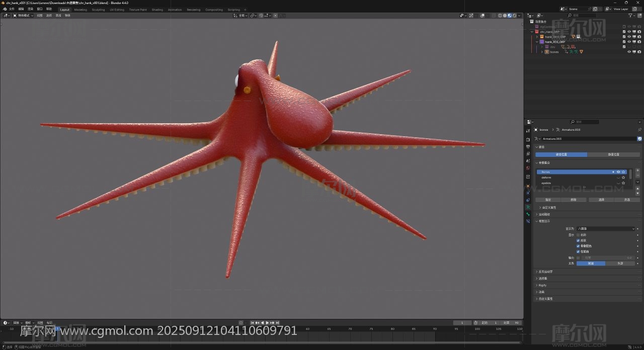Open bone collection specials dropdown arrow
644x350 pixels.
click(x=638, y=182)
